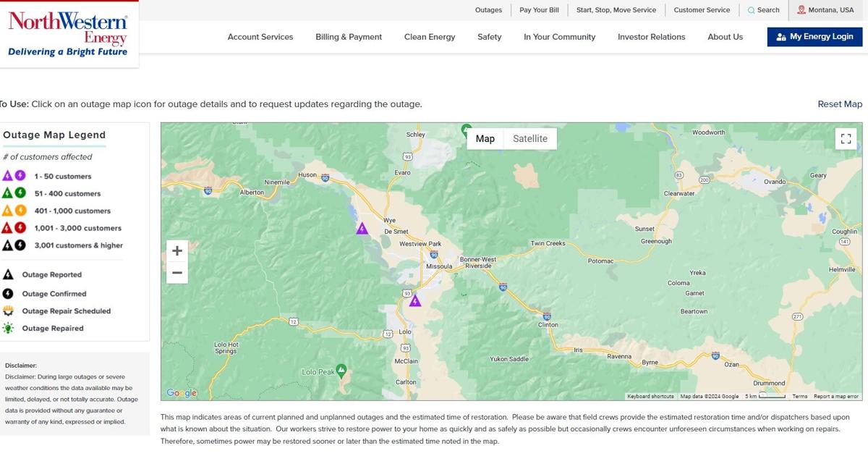Open Start, Stop, Move Service
Image resolution: width=868 pixels, height=456 pixels.
point(616,10)
